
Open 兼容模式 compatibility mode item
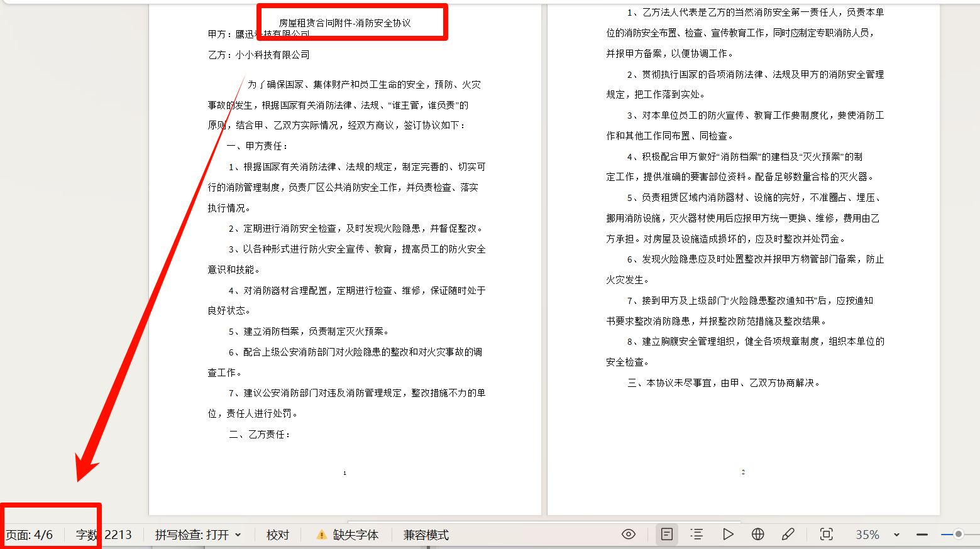pyautogui.click(x=425, y=535)
